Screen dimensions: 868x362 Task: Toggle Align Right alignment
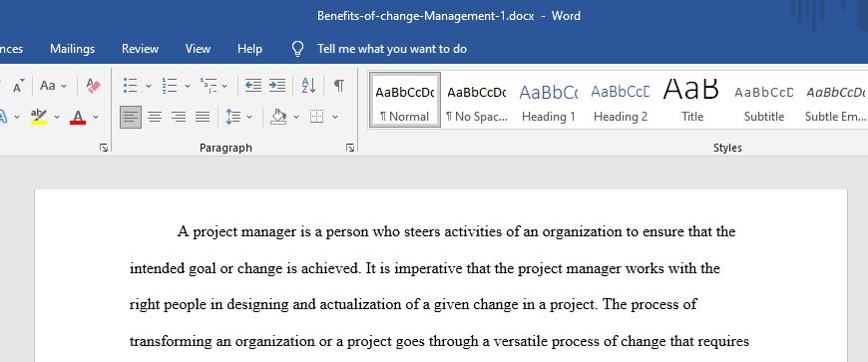[x=179, y=117]
